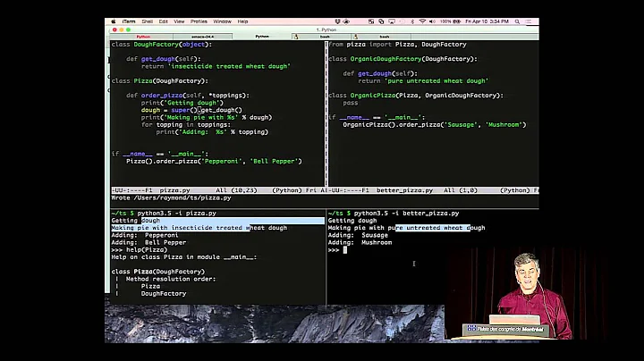The image size is (644, 361).
Task: Click OrganicPizza().order_pizza('Sausage', 'Mushroom') line
Action: point(435,125)
